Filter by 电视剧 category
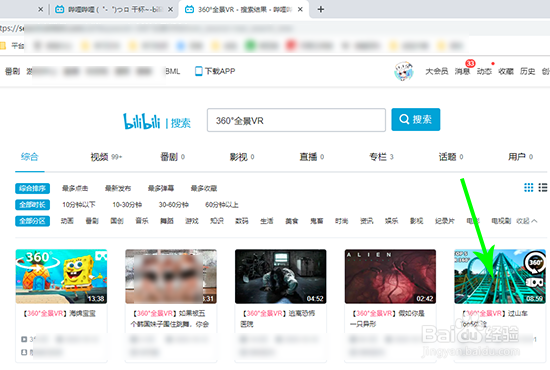550x370 pixels. pos(501,221)
